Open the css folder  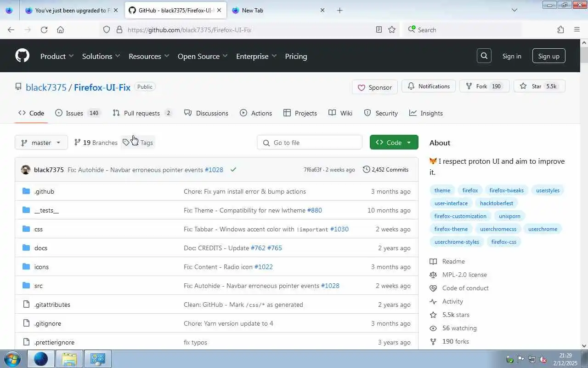coord(39,229)
